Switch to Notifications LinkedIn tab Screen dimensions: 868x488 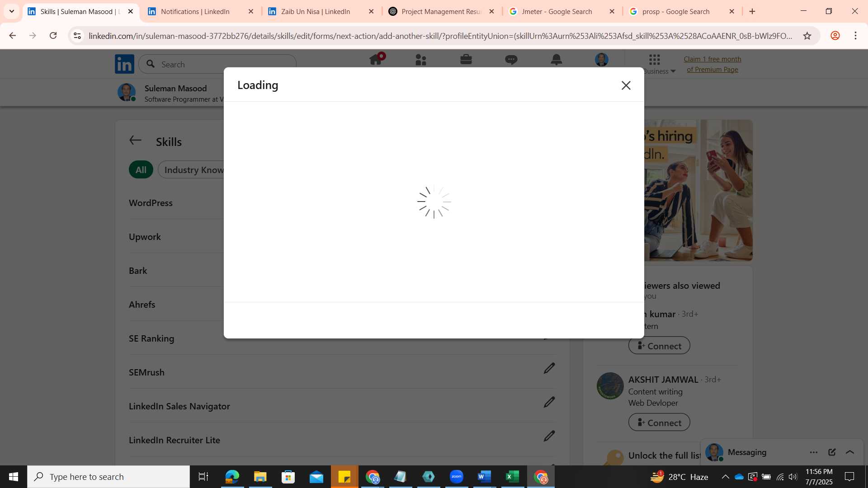[x=201, y=11]
